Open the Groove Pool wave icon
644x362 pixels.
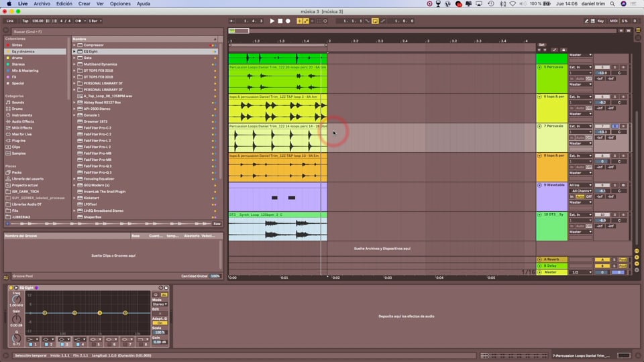(6, 278)
